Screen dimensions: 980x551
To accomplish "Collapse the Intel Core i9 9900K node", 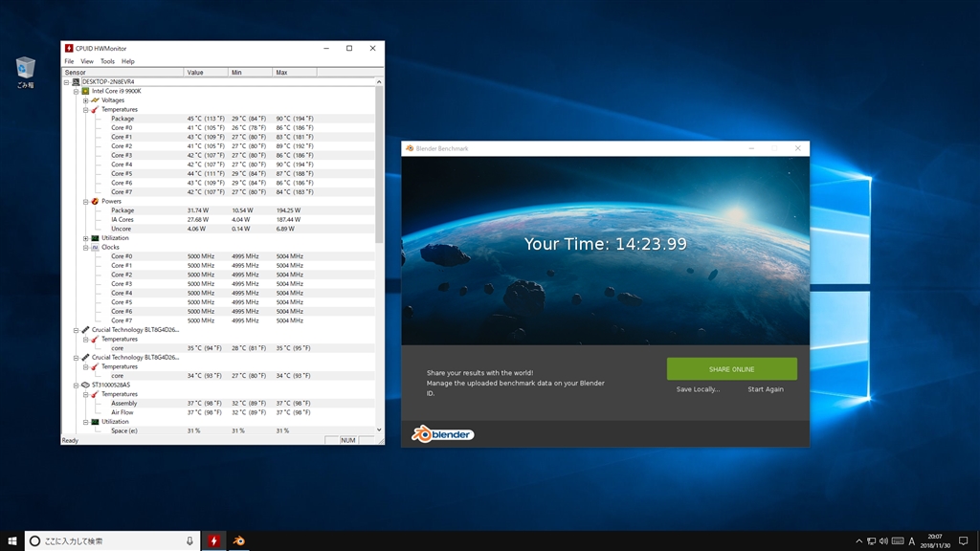I will tap(77, 91).
